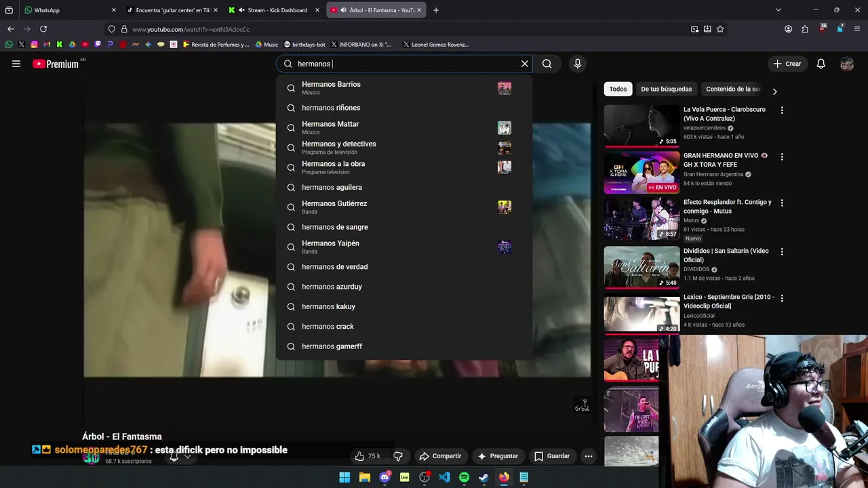868x488 pixels.
Task: Open Discord from the taskbar
Action: click(x=384, y=477)
